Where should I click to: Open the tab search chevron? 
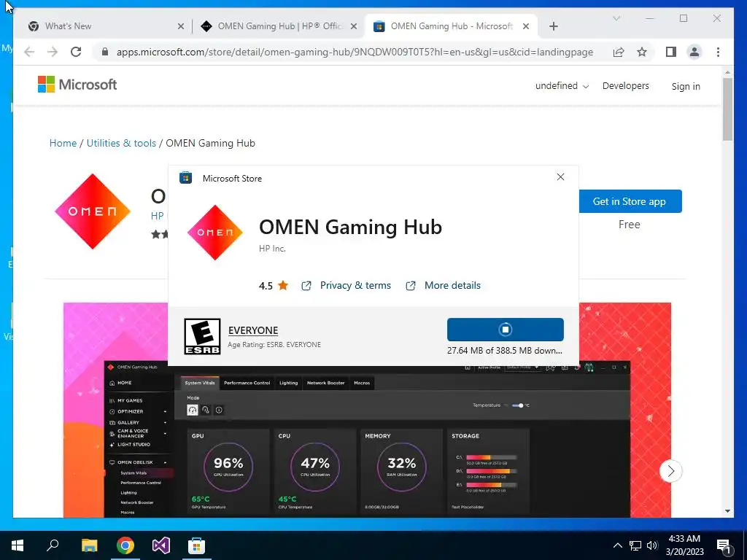coord(616,18)
